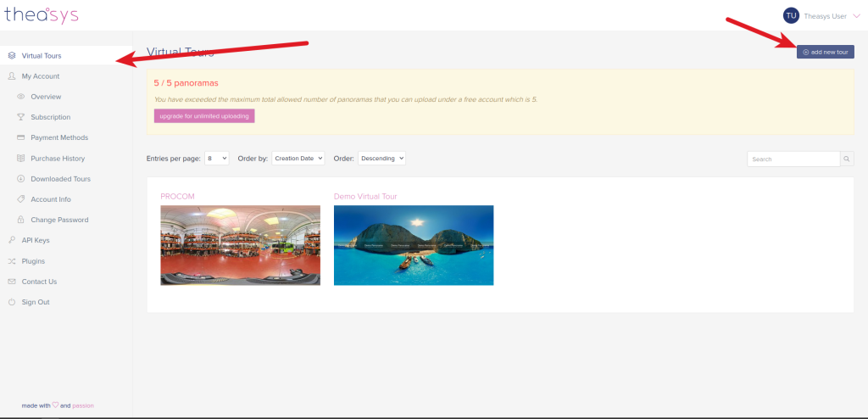Open the Demo Virtual Tour beach thumbnail
This screenshot has width=868, height=419.
414,245
